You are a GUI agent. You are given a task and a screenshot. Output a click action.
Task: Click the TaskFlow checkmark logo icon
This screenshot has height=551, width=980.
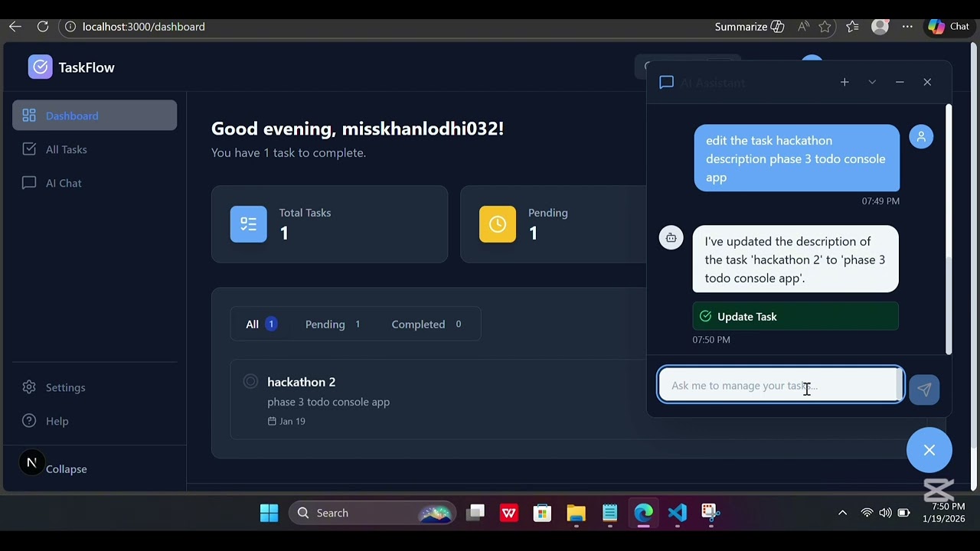[41, 67]
